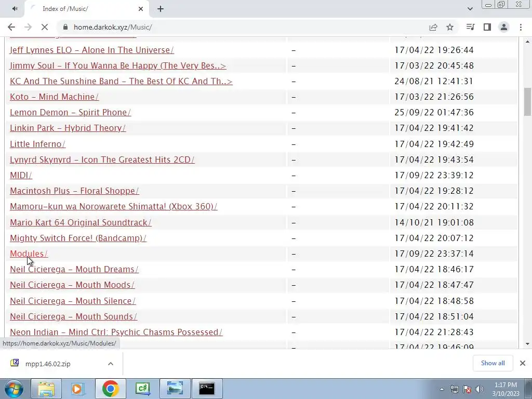The width and height of the screenshot is (532, 399).
Task: Click the network tray icon
Action: pos(454,389)
